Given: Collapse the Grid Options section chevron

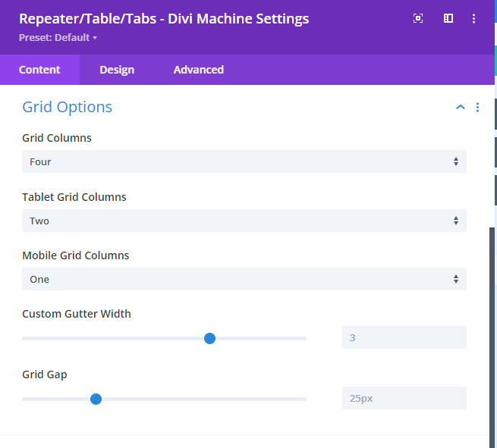Looking at the screenshot, I should pos(460,108).
